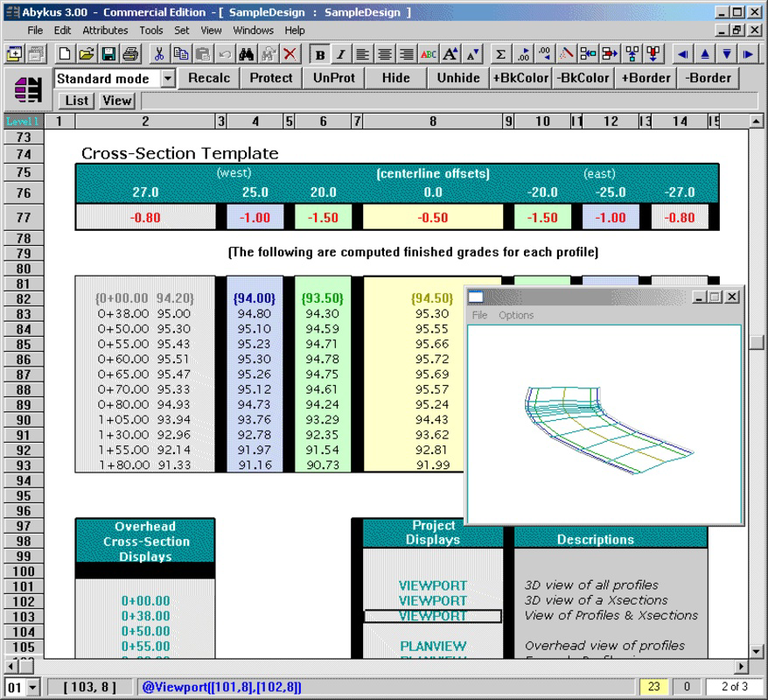This screenshot has width=768, height=700.
Task: Select row 77 header
Action: pos(24,218)
